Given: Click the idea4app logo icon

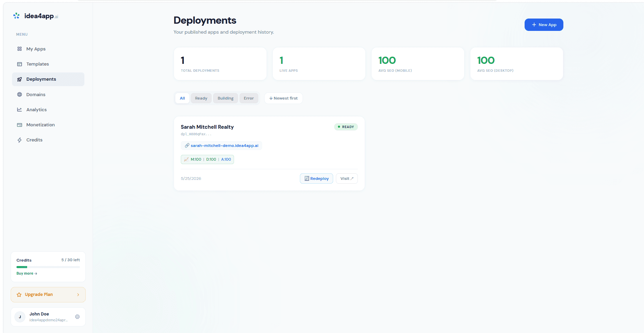Looking at the screenshot, I should (x=16, y=16).
